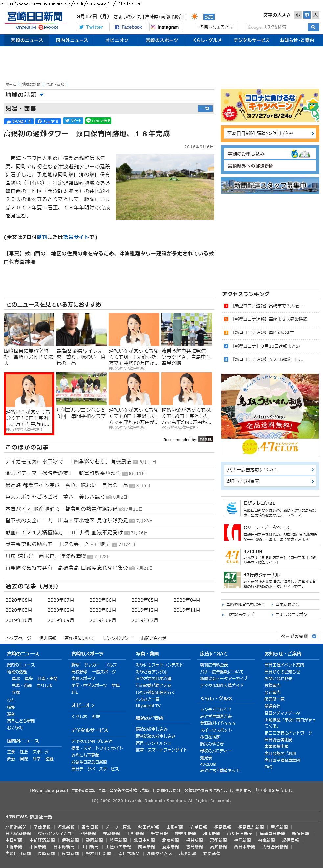Click footer 児湯・西都 link
This screenshot has width=323, height=868.
coord(22,685)
